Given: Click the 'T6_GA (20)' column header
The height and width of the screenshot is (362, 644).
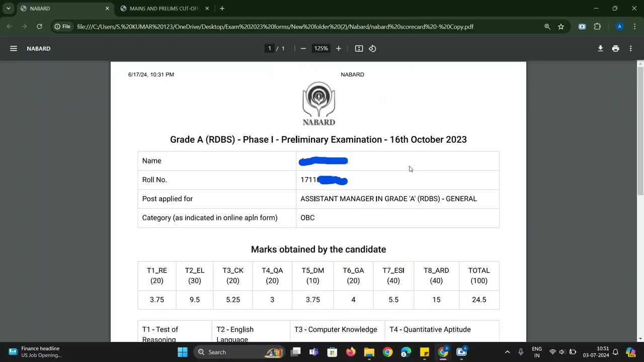Looking at the screenshot, I should pyautogui.click(x=353, y=276).
